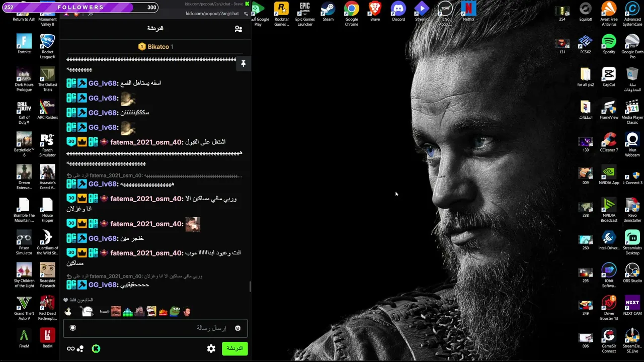The width and height of the screenshot is (644, 362).
Task: Open Discord from the desktop
Action: point(398,11)
